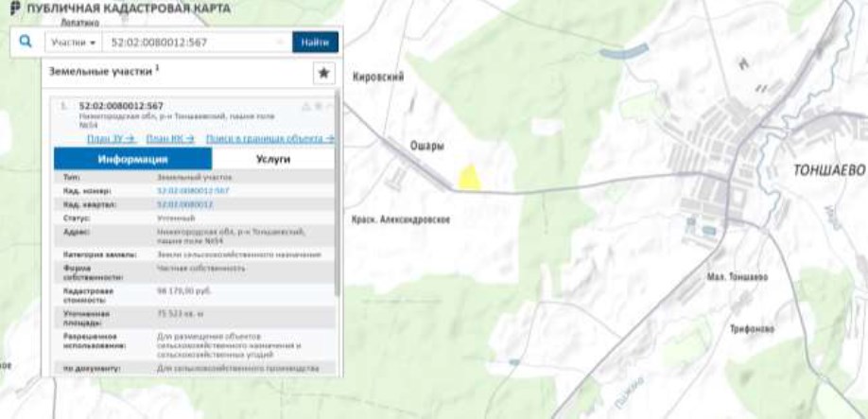Switch to the Услуги tab
Screen dimensions: 868x419
pyautogui.click(x=273, y=159)
